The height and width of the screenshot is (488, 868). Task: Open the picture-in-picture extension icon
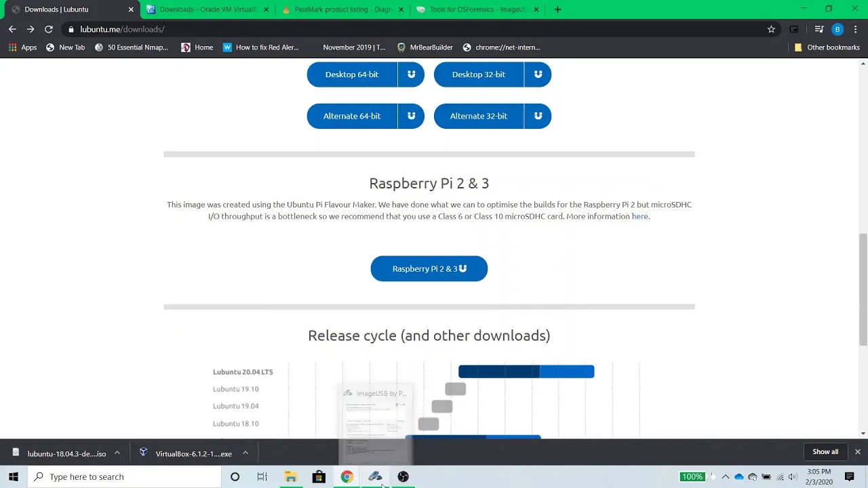[x=794, y=29]
